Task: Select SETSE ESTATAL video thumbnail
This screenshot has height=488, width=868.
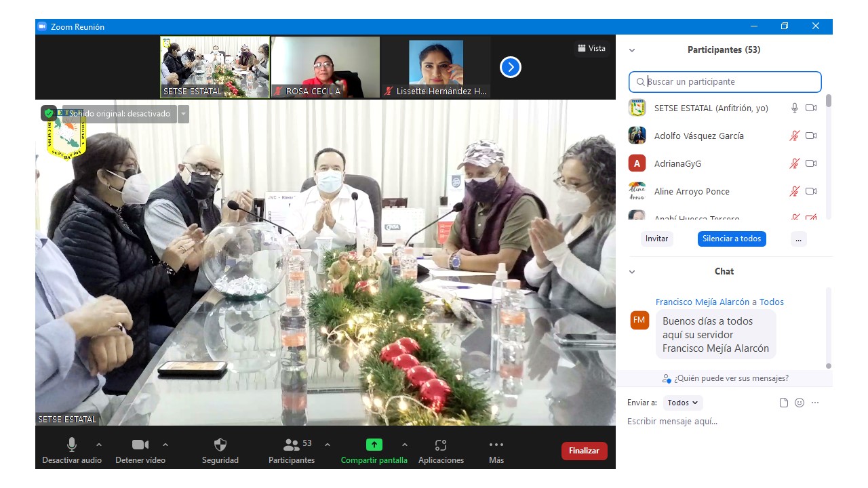Action: pos(215,67)
